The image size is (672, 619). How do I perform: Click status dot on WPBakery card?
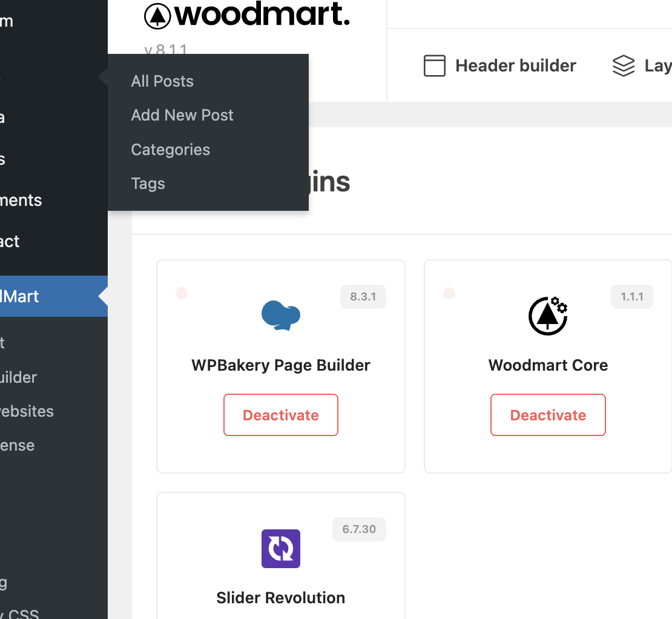point(182,293)
